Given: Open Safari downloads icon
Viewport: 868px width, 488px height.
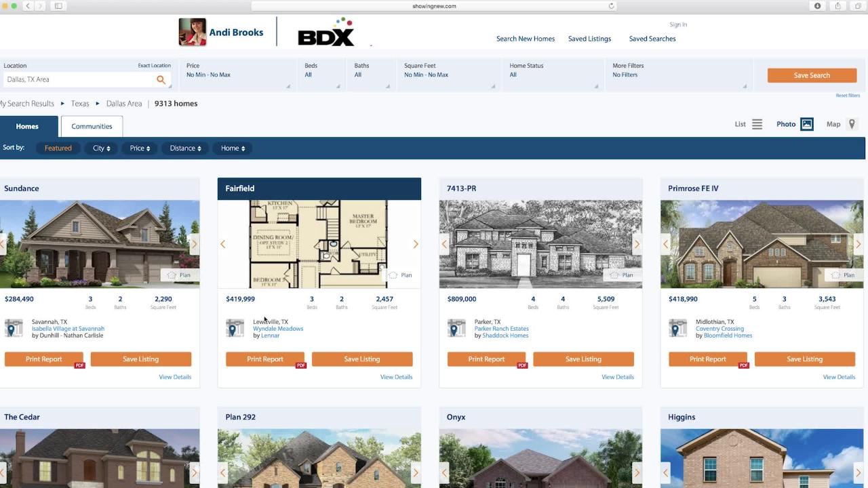Looking at the screenshot, I should 817,6.
